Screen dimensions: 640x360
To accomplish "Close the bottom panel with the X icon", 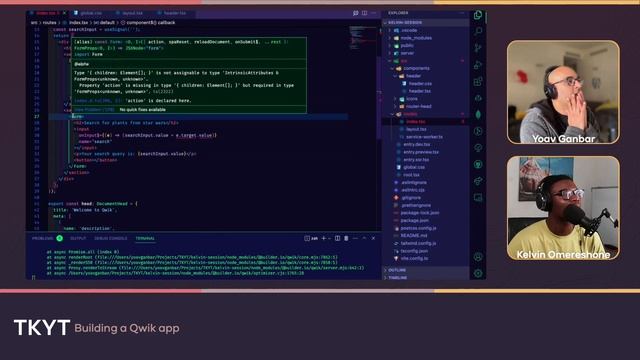I will point(373,238).
